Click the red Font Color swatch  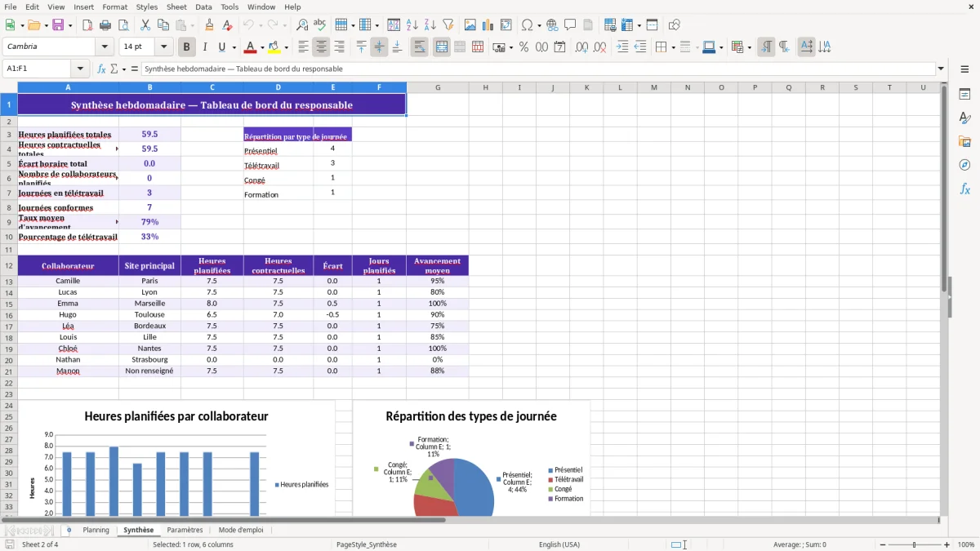click(251, 47)
